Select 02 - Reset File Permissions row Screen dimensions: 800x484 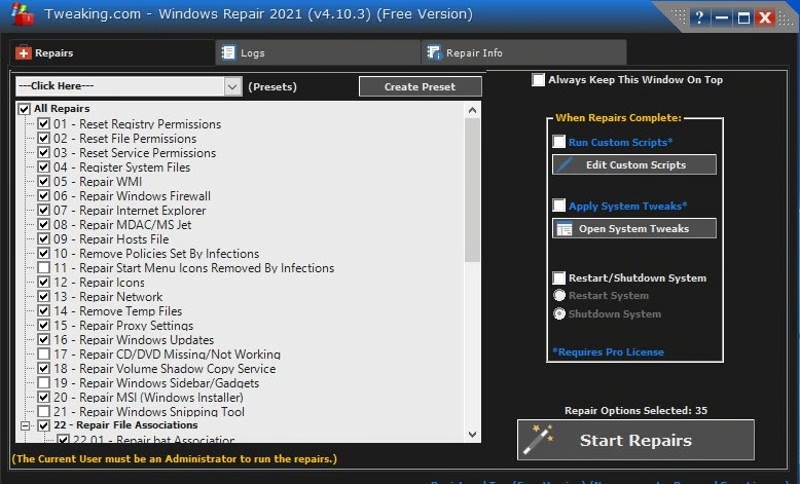(125, 138)
